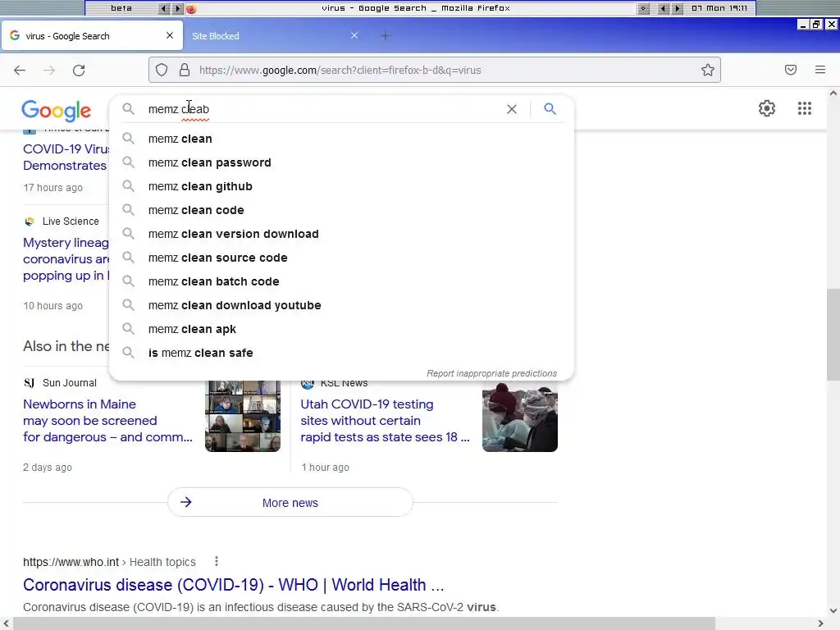
Task: Reload the current page
Action: click(x=79, y=71)
